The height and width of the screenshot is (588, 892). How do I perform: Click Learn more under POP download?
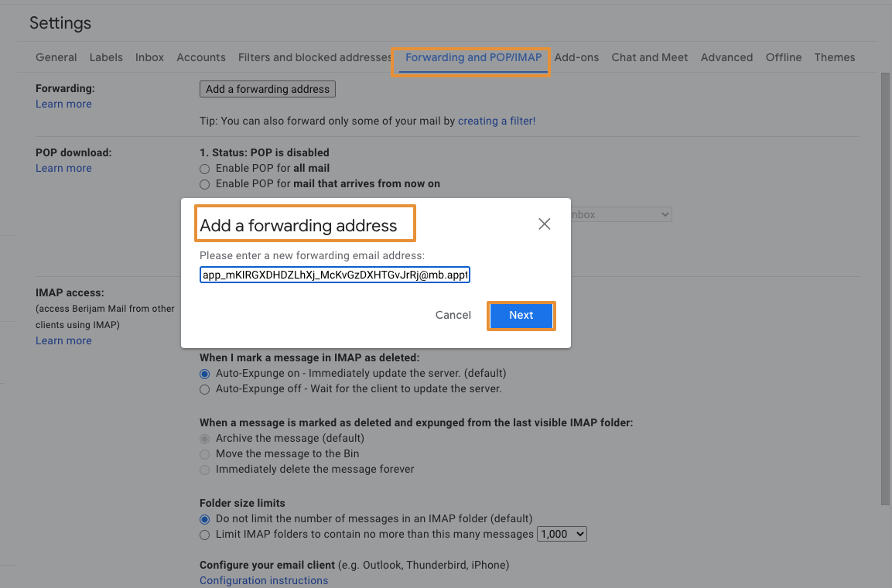click(63, 168)
